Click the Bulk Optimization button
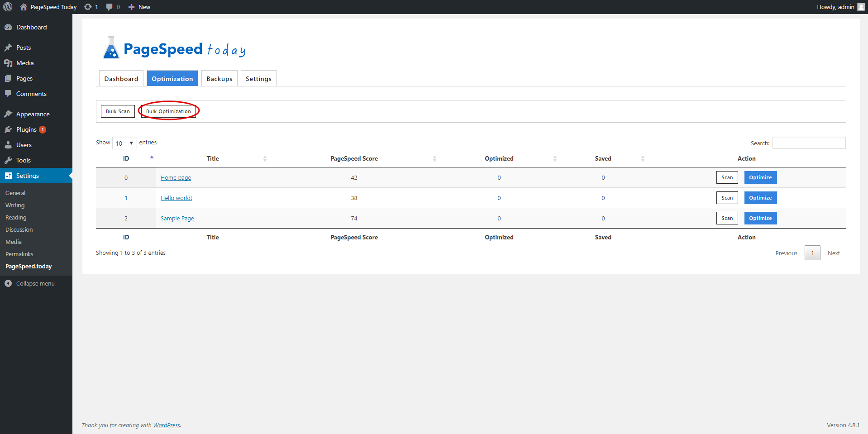This screenshot has height=434, width=868. pos(168,111)
